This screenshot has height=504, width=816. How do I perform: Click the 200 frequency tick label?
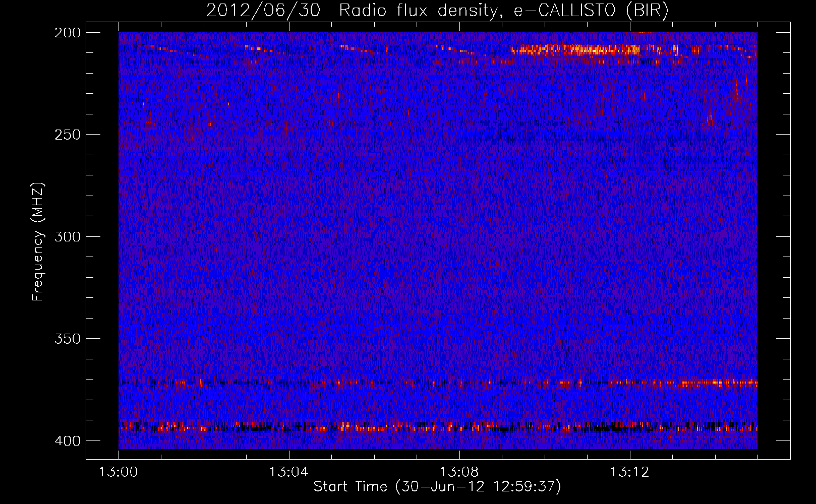tap(68, 33)
